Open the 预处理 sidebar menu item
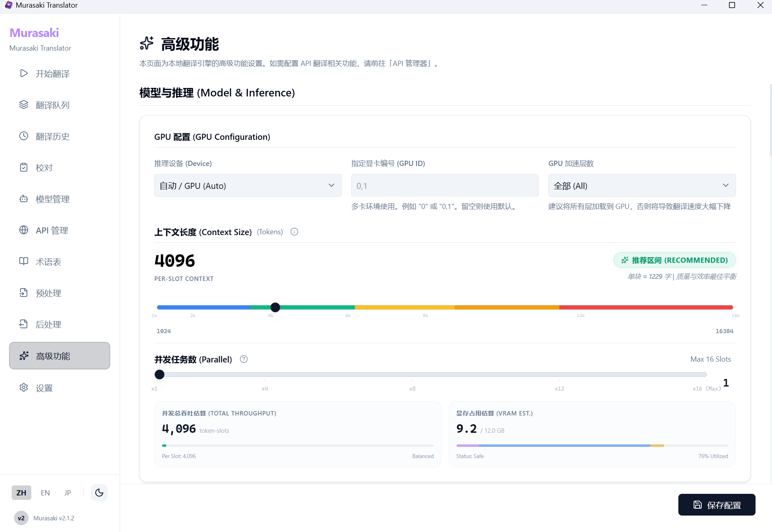 48,293
